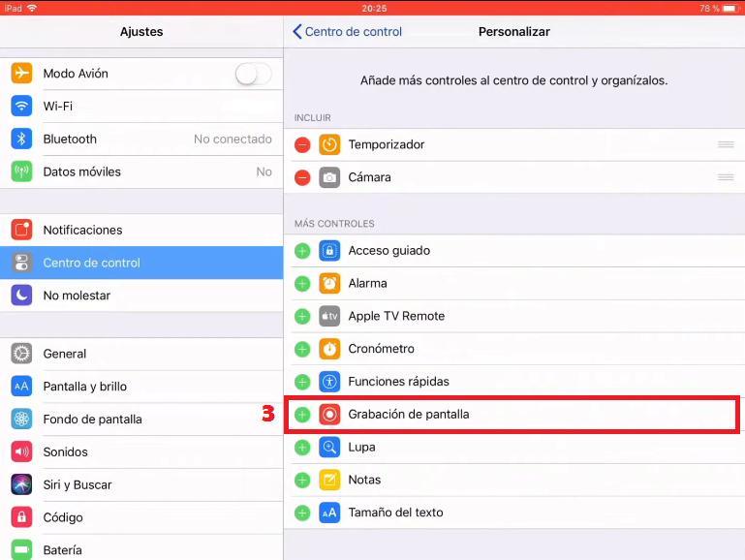Grab the Cámara reorder handle
Screen dimensions: 745x560
(x=726, y=177)
